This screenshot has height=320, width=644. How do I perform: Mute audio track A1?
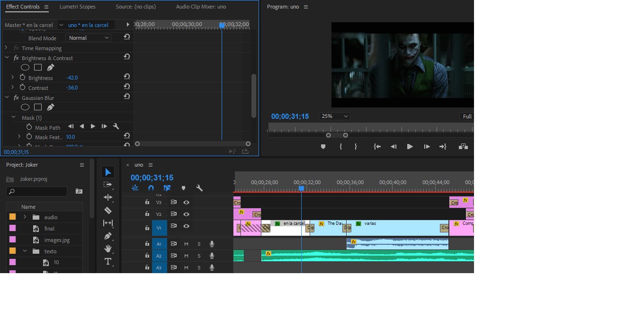click(x=186, y=244)
